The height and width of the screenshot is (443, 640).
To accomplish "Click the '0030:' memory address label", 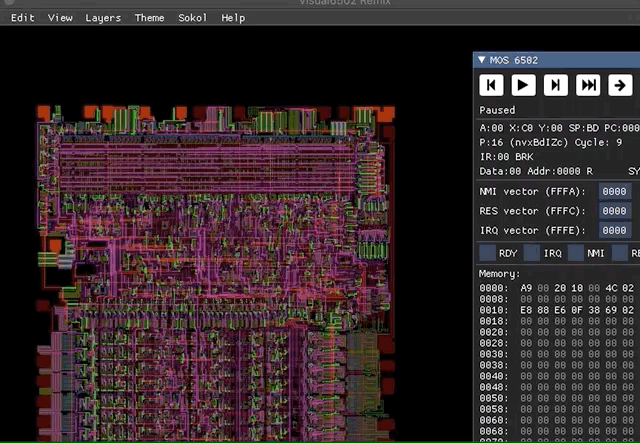I will coord(494,354).
